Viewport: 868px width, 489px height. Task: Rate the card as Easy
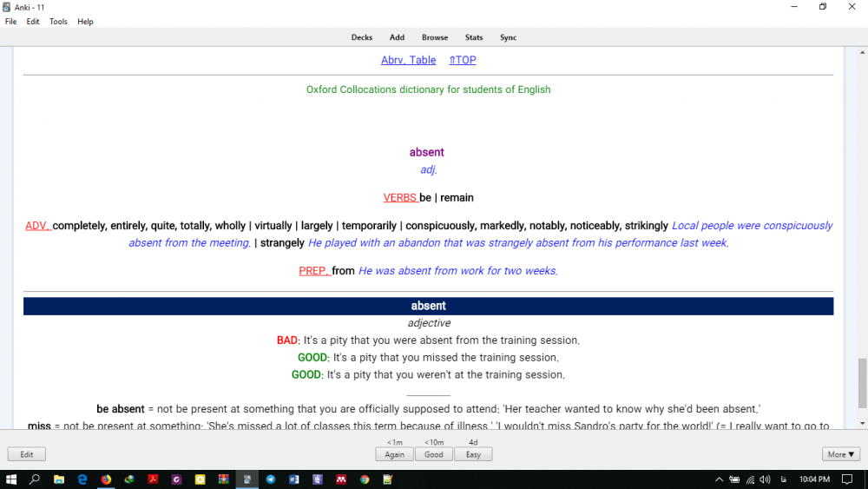point(473,454)
